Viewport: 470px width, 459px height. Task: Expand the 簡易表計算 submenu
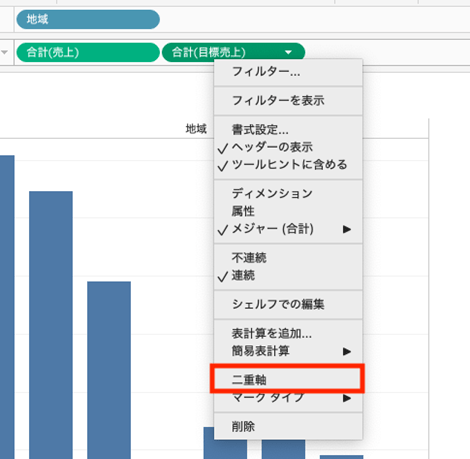click(288, 351)
